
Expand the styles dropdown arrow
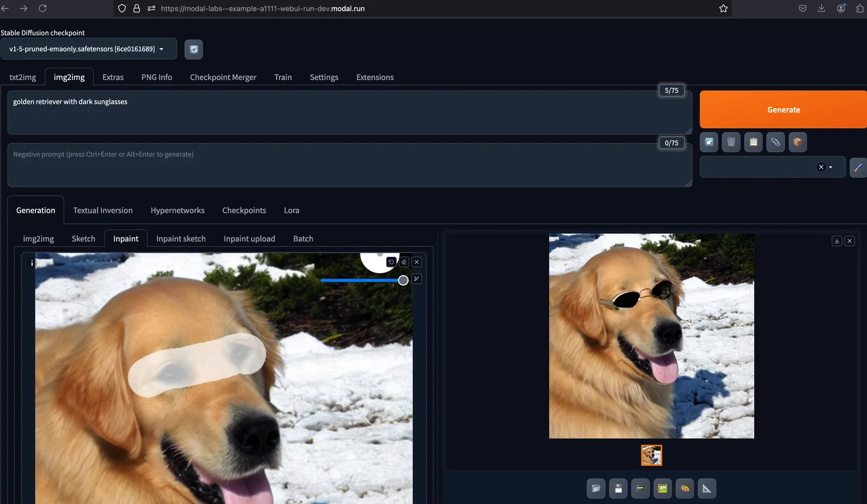[x=831, y=167]
